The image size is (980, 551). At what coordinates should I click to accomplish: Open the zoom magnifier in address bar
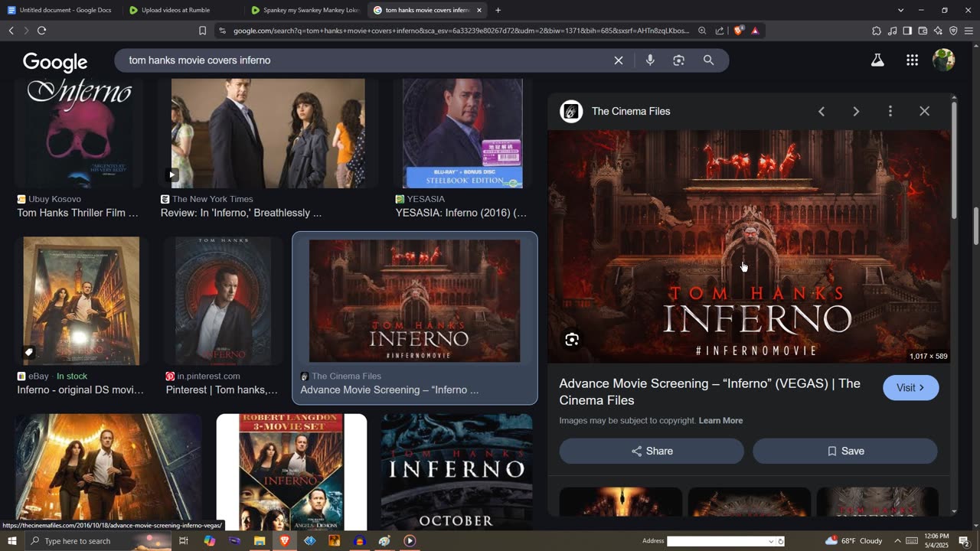pyautogui.click(x=702, y=31)
